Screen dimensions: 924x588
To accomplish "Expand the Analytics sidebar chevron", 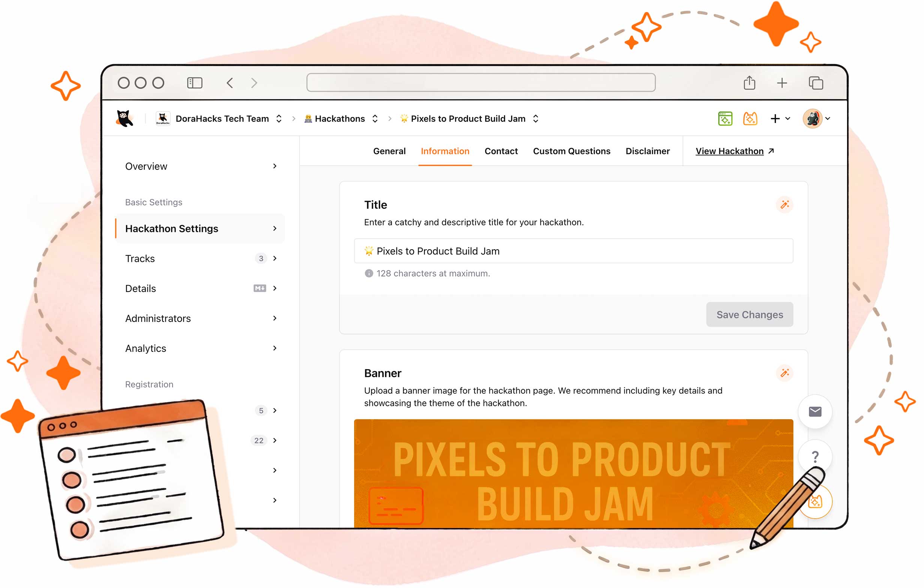I will click(275, 348).
